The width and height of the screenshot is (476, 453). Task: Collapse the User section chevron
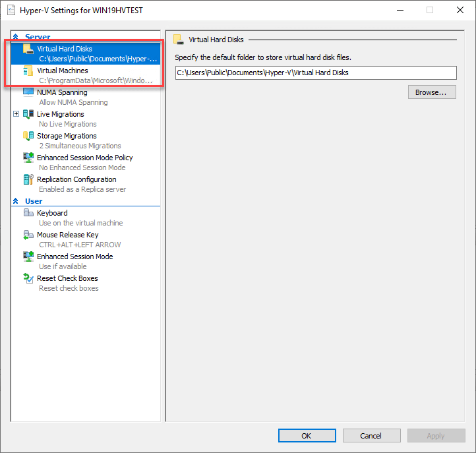(16, 201)
